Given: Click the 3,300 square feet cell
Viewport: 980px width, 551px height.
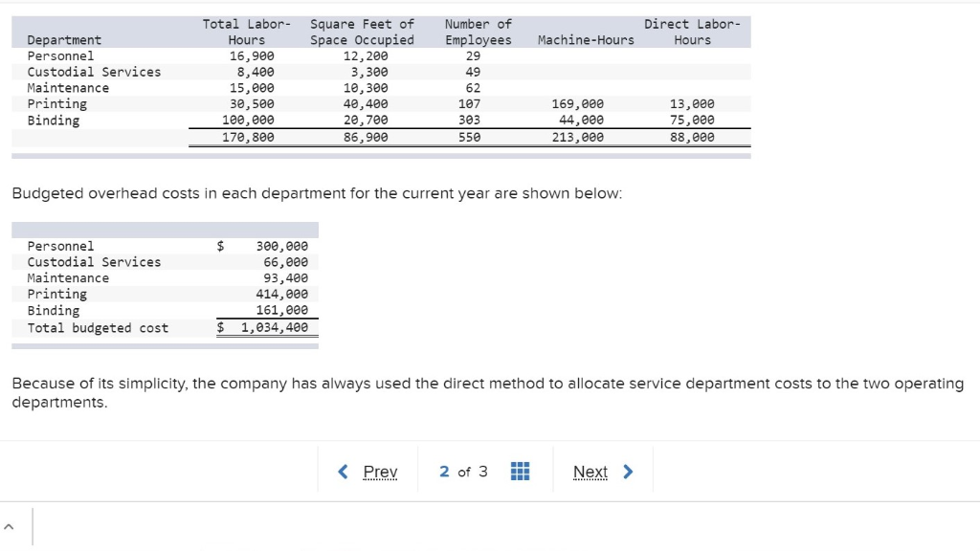Looking at the screenshot, I should coord(369,73).
